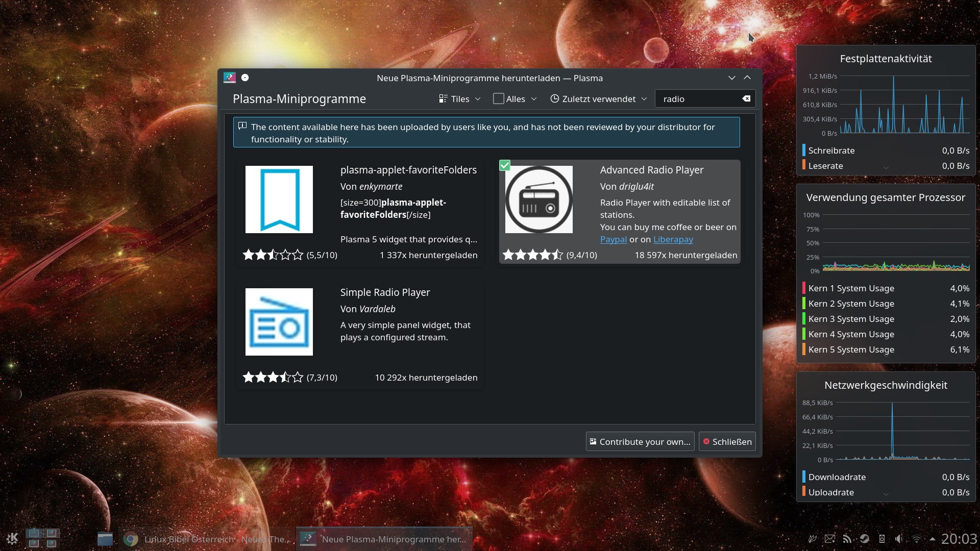Click the Kern 3 System Usage row
The width and height of the screenshot is (980, 551).
[886, 319]
